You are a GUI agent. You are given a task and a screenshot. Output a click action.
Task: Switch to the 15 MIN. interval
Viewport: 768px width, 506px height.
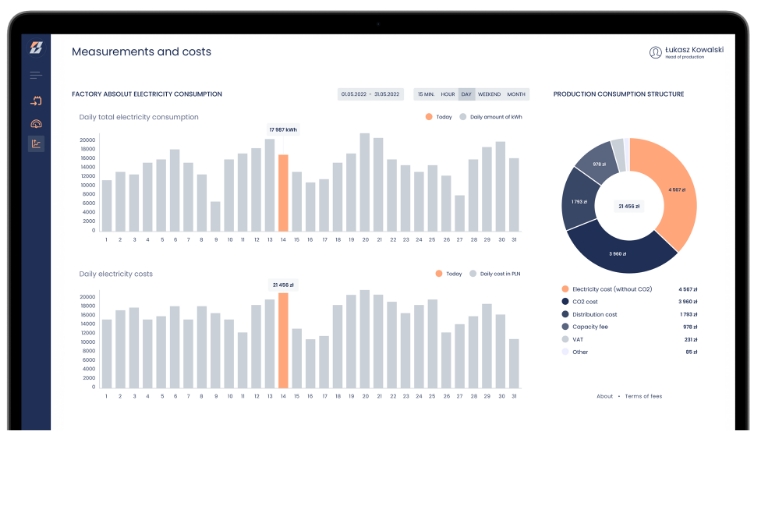click(426, 94)
